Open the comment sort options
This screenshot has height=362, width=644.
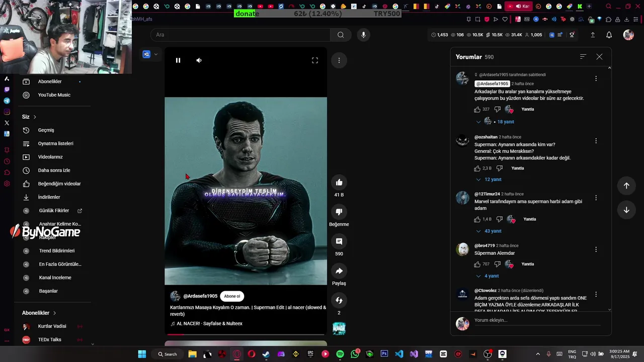[x=583, y=57]
